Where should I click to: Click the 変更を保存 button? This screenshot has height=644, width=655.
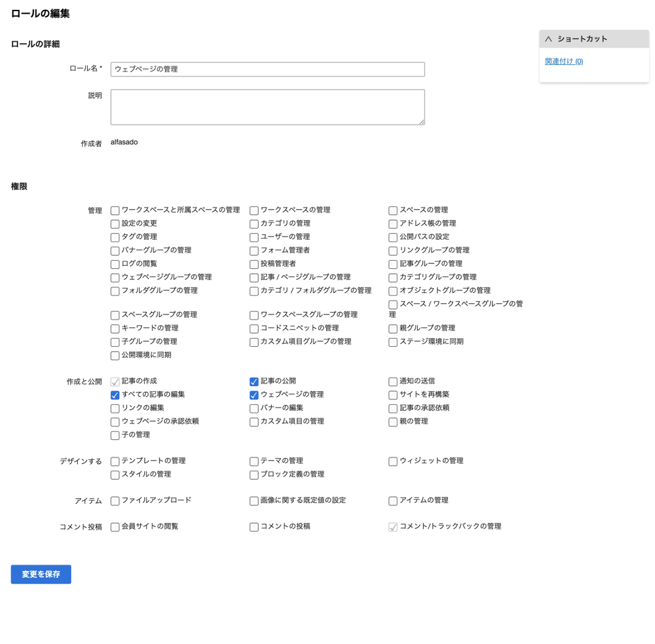coord(41,574)
